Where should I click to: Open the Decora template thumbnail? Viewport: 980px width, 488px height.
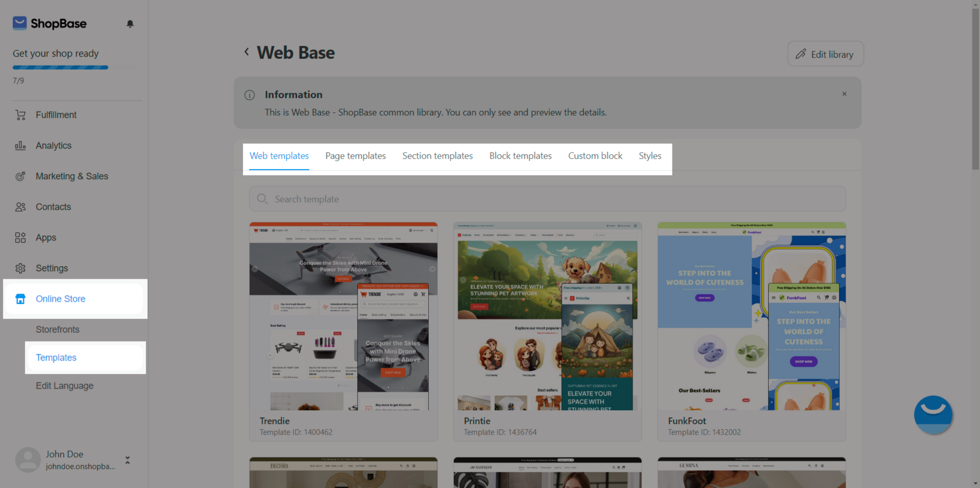tap(344, 473)
